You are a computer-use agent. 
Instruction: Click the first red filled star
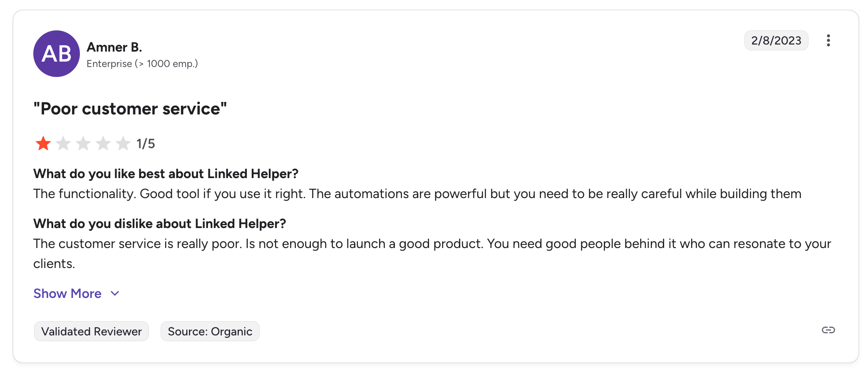click(43, 144)
